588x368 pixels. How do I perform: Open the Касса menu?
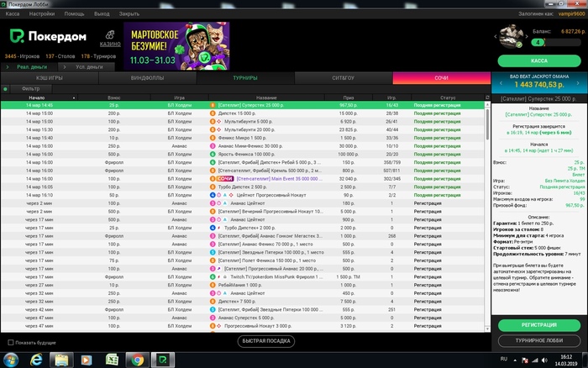pyautogui.click(x=13, y=14)
